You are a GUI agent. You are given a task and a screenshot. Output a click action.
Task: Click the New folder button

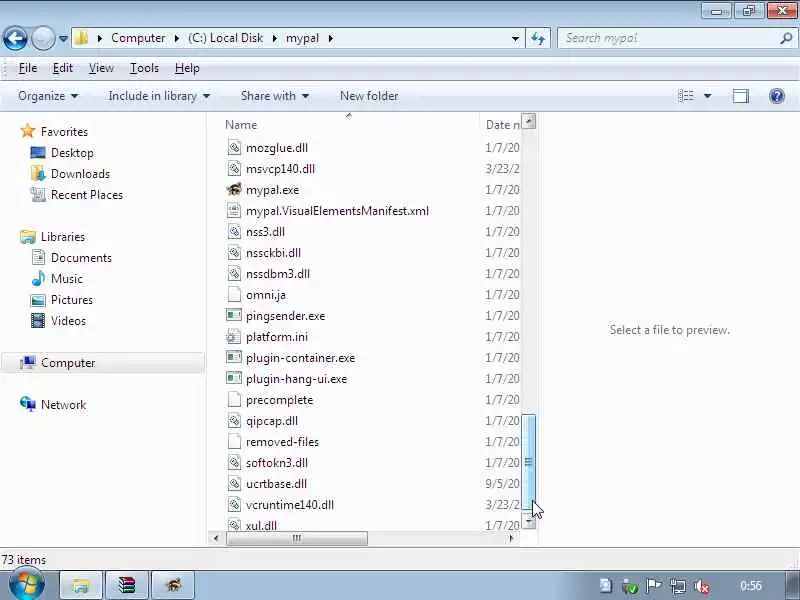369,96
